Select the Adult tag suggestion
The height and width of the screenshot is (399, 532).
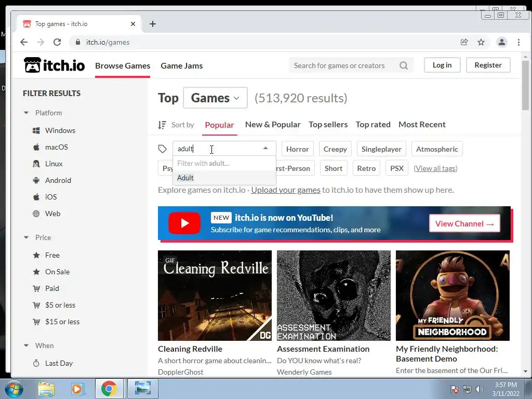pos(224,178)
